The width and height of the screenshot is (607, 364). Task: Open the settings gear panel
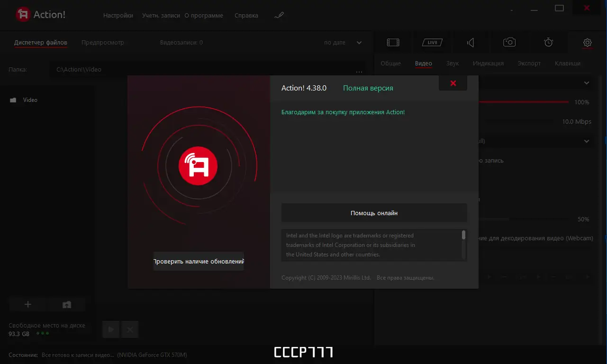tap(587, 42)
